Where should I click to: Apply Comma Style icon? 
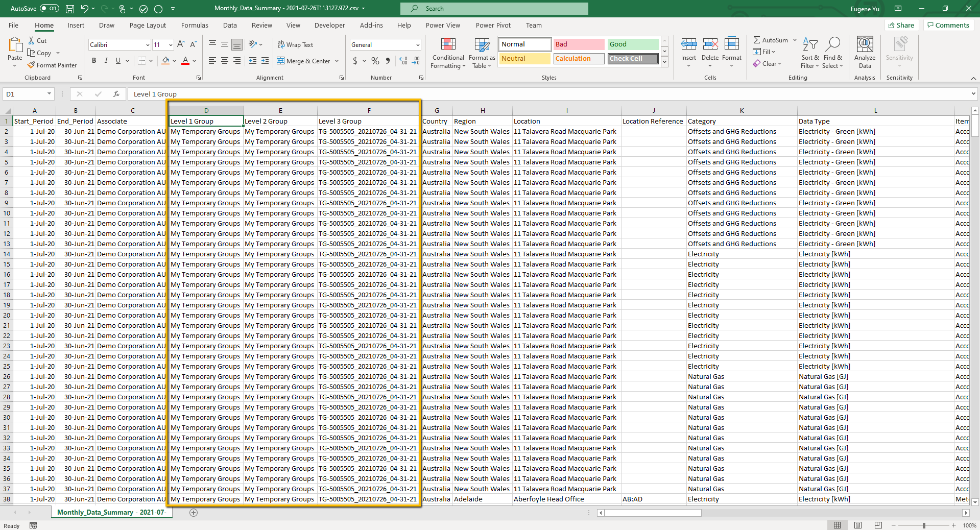[x=388, y=61]
